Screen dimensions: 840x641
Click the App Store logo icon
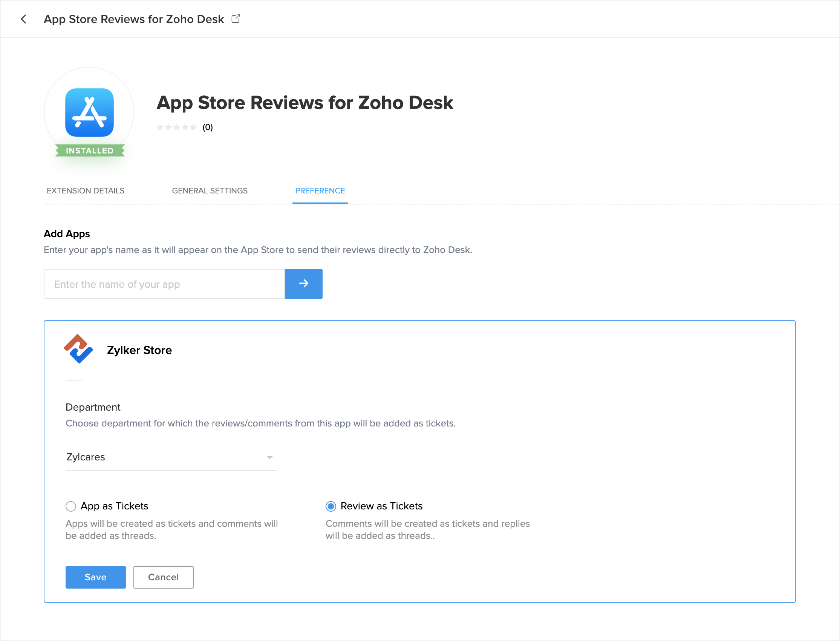(89, 113)
